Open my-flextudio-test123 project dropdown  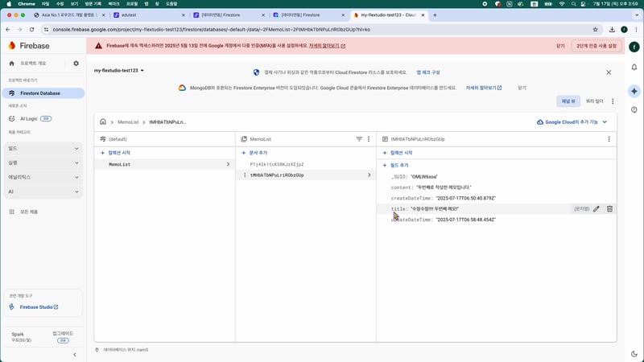click(119, 71)
